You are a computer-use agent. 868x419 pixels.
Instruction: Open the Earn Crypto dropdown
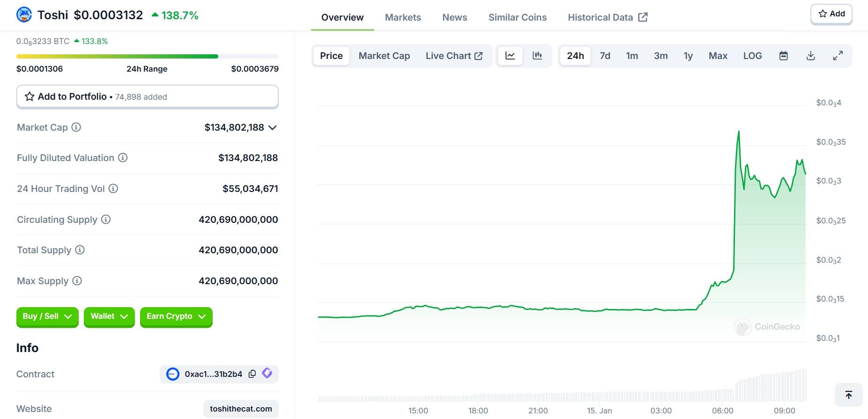tap(176, 316)
